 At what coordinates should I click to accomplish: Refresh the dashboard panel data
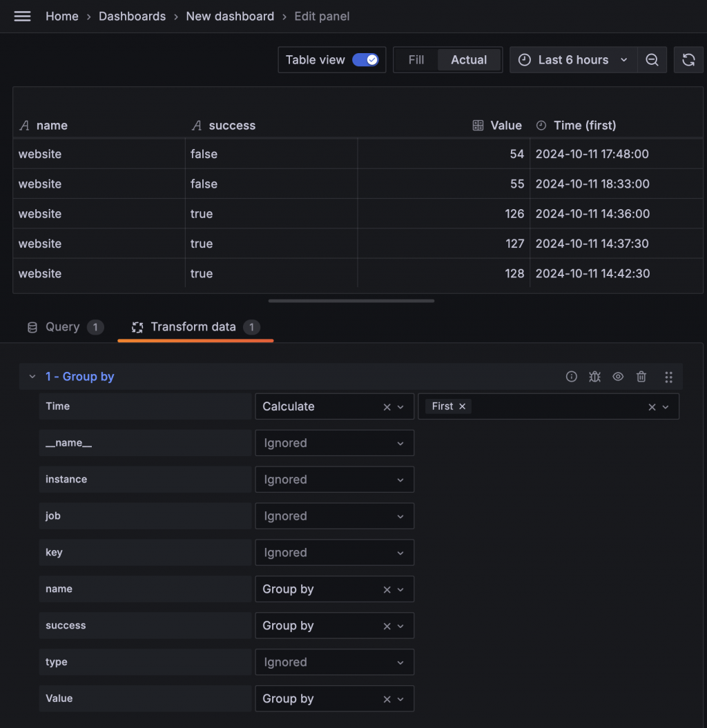click(x=688, y=60)
